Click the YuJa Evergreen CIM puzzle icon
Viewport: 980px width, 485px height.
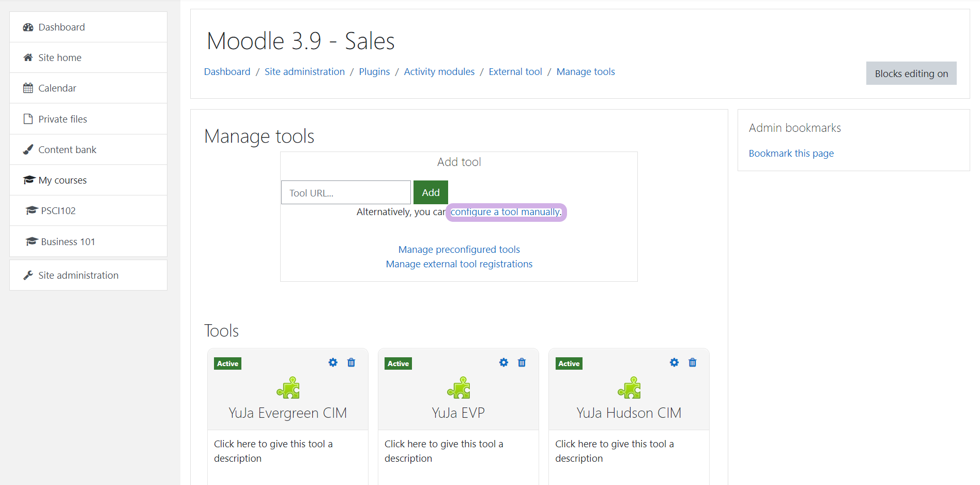click(288, 388)
